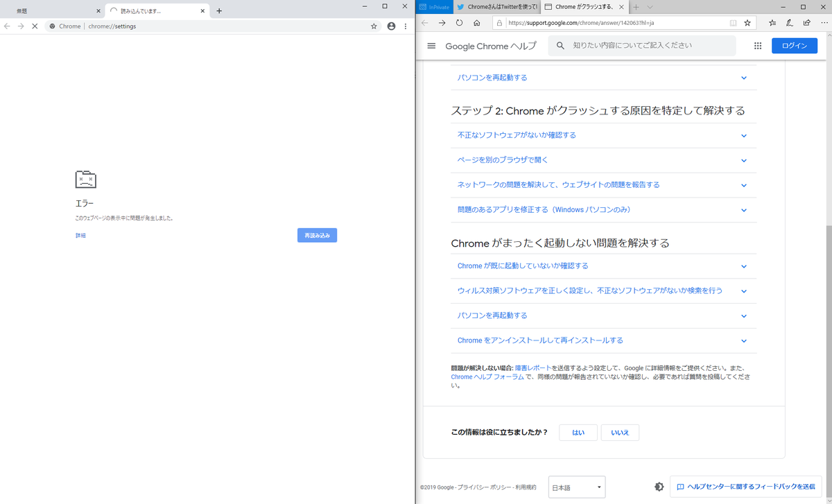Expand the top パソコンを再起動する section
The height and width of the screenshot is (504, 832).
(603, 78)
